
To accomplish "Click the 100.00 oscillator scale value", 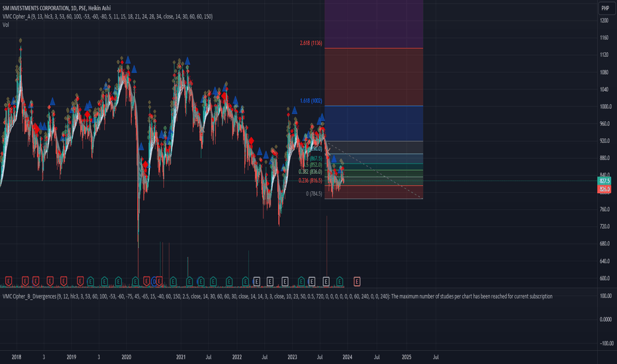I will [606, 296].
